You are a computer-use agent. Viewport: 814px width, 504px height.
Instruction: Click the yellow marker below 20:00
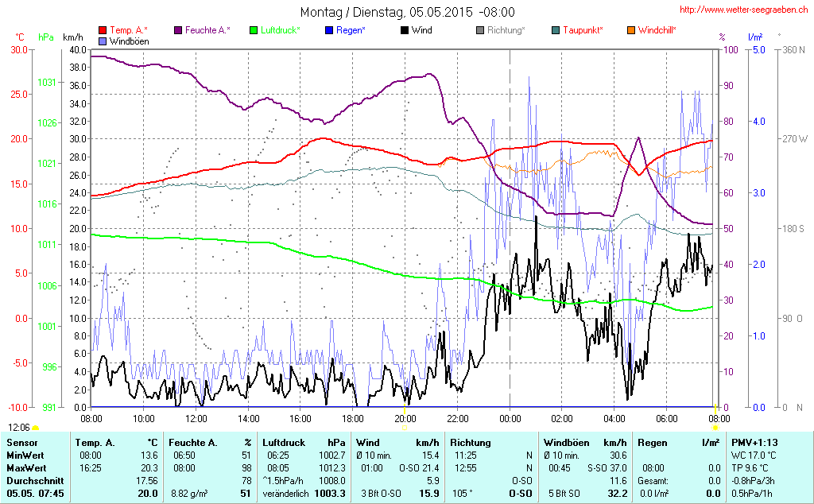[405, 428]
